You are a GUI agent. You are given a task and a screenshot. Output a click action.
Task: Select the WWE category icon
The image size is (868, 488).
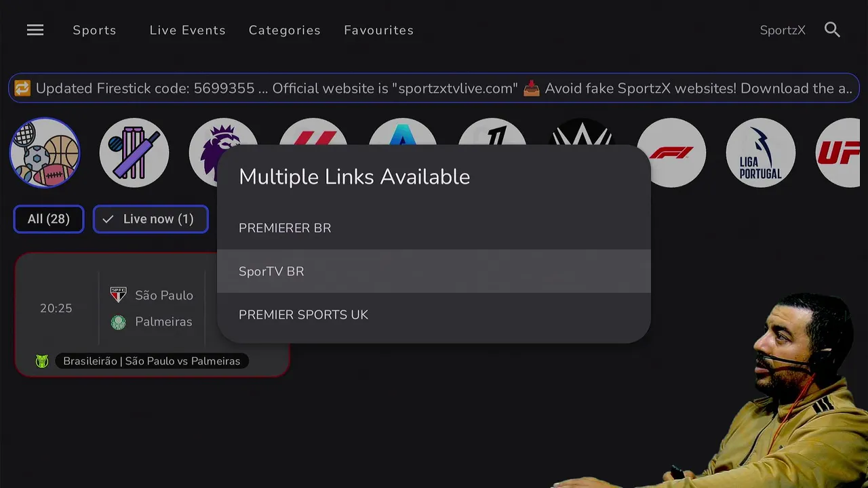click(582, 133)
